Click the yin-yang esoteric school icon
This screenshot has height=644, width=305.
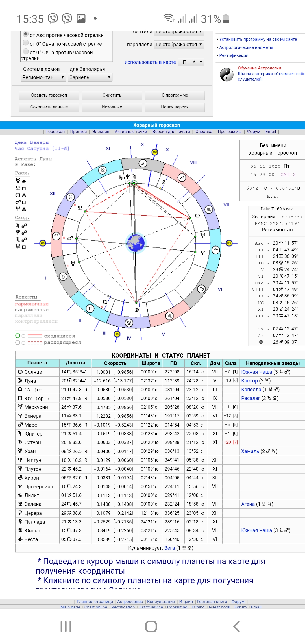coord(226,75)
